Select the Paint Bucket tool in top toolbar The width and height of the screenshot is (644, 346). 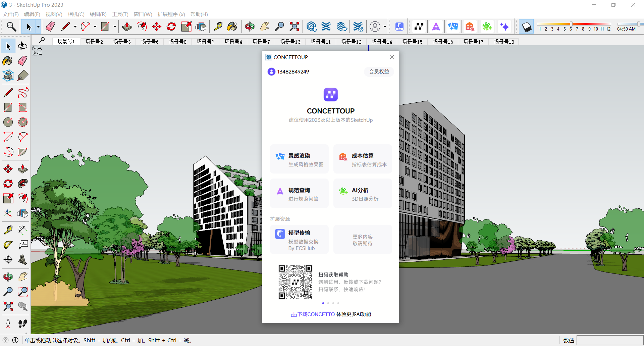tap(232, 27)
